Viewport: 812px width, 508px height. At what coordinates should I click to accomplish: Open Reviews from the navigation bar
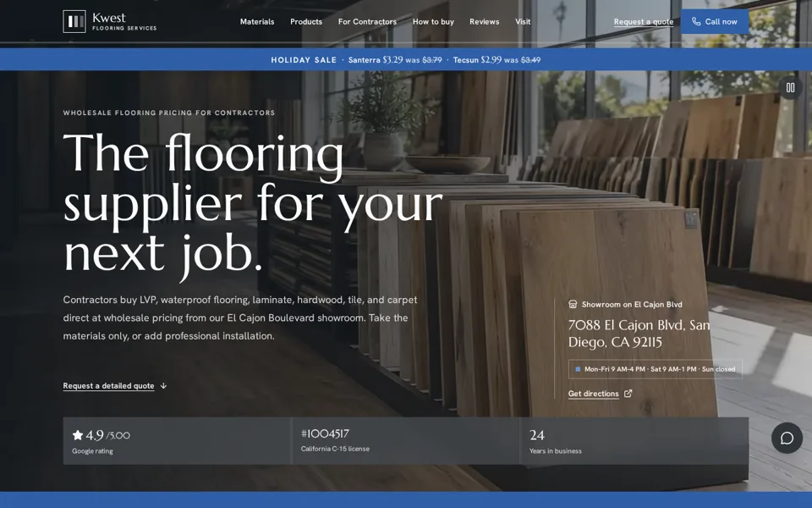point(484,22)
